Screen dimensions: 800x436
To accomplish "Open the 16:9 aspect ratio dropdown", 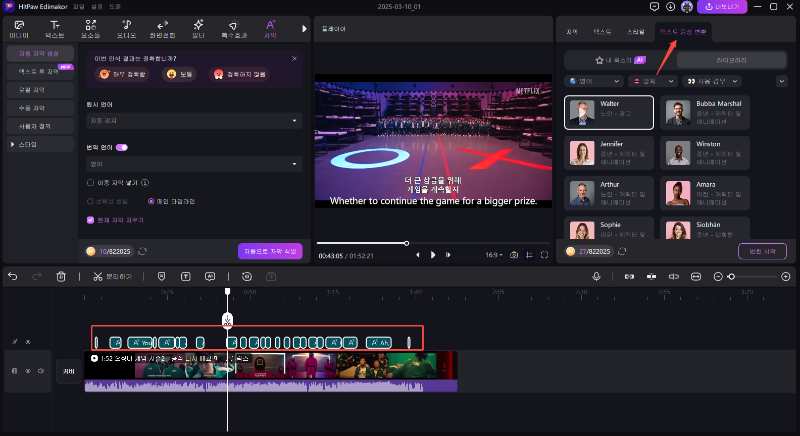I will point(494,255).
